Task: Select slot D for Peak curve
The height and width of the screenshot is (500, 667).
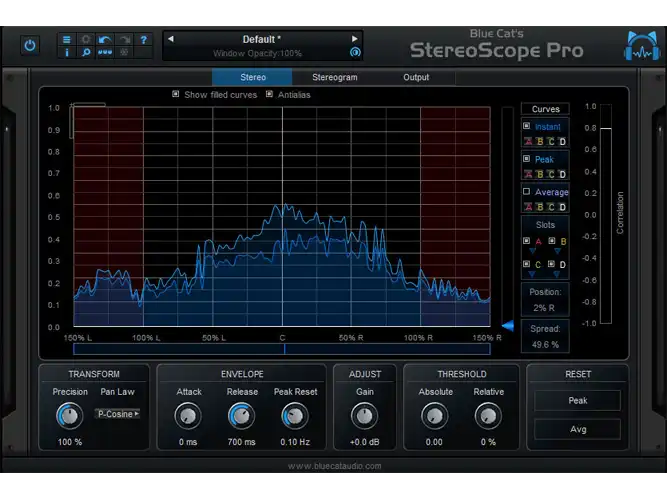Action: [x=562, y=174]
